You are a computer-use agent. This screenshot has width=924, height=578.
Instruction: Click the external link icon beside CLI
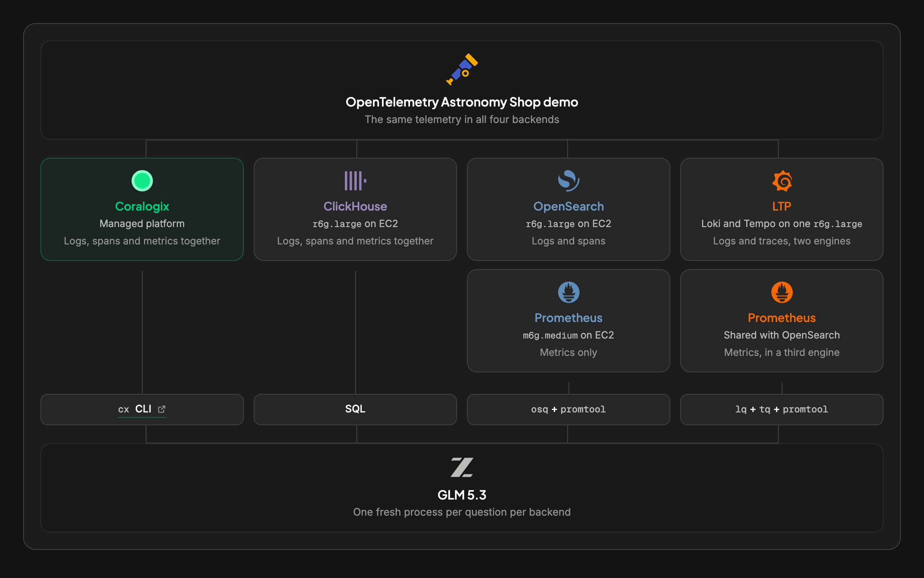click(x=162, y=409)
